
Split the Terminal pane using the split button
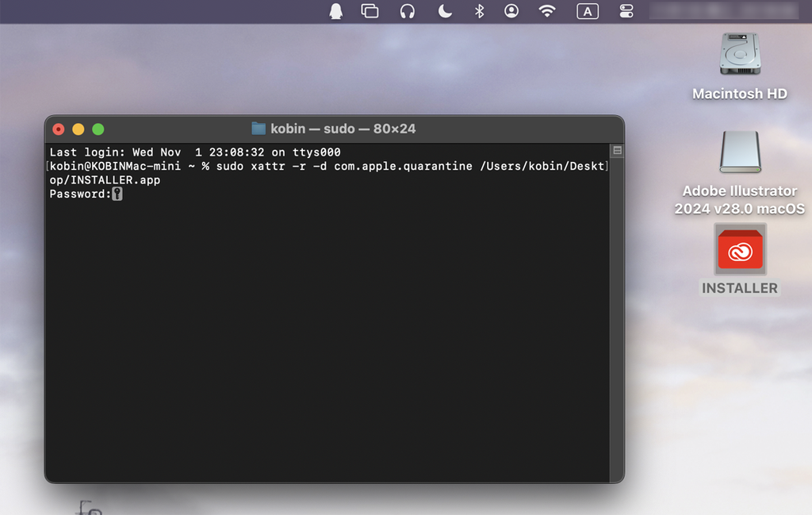[x=619, y=151]
